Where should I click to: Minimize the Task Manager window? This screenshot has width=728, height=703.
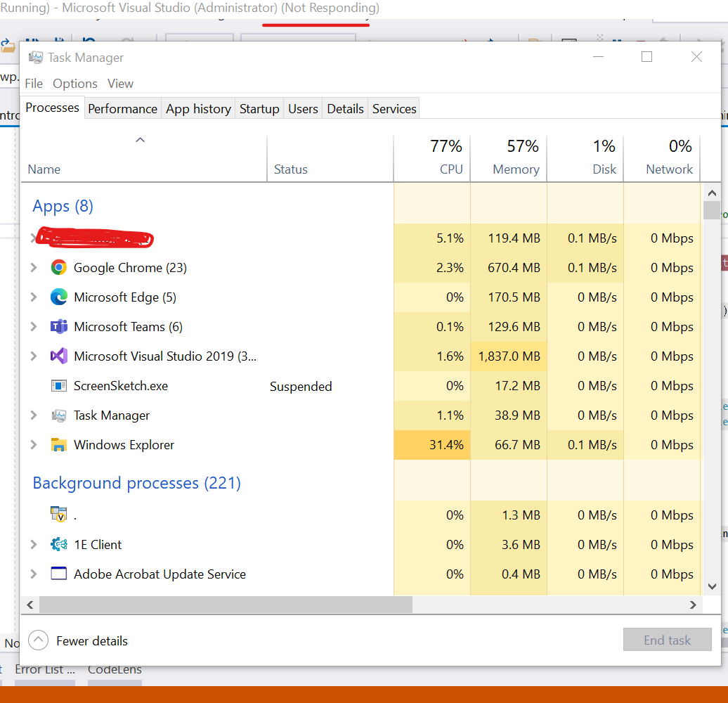[x=598, y=57]
